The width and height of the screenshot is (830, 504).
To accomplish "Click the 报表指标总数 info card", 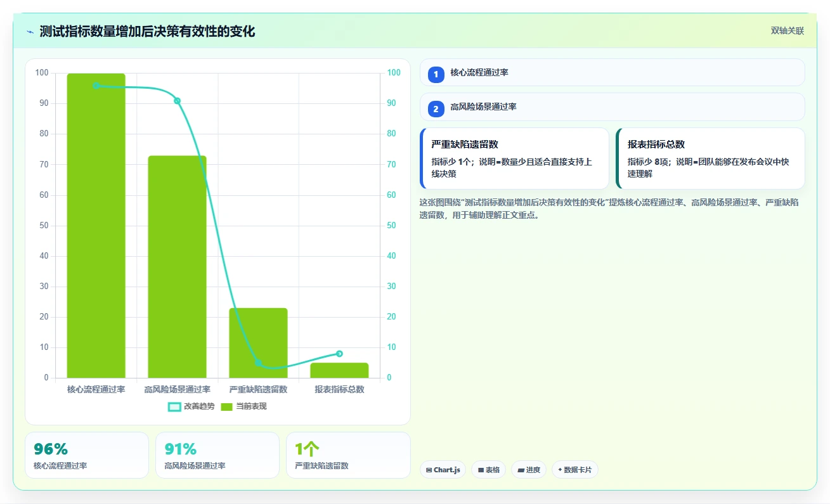I will [x=710, y=158].
